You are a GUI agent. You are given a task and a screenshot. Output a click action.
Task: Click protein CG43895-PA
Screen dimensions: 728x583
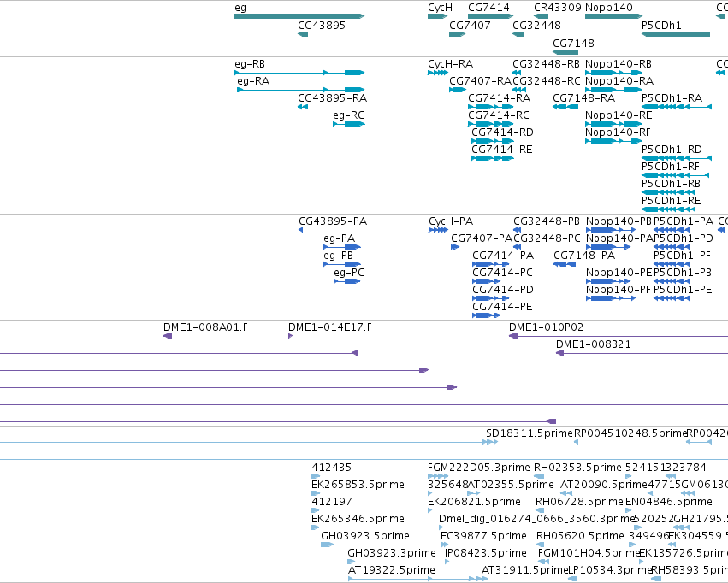(x=301, y=230)
